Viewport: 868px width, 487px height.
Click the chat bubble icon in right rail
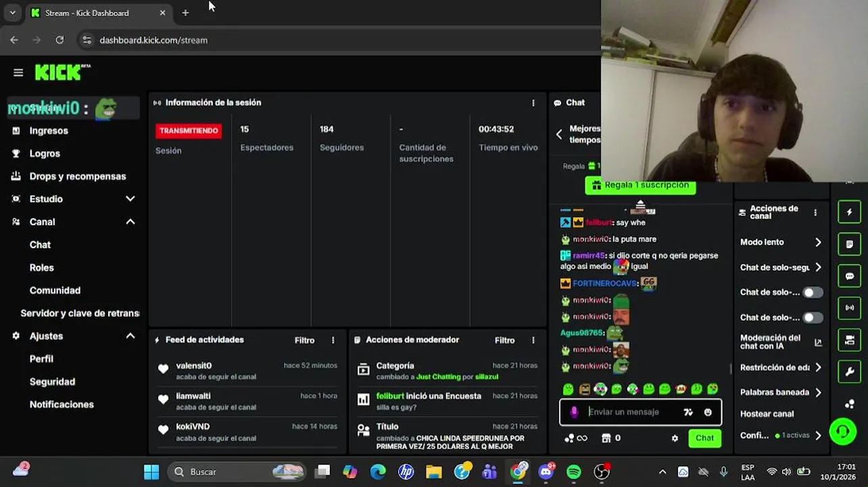(850, 276)
